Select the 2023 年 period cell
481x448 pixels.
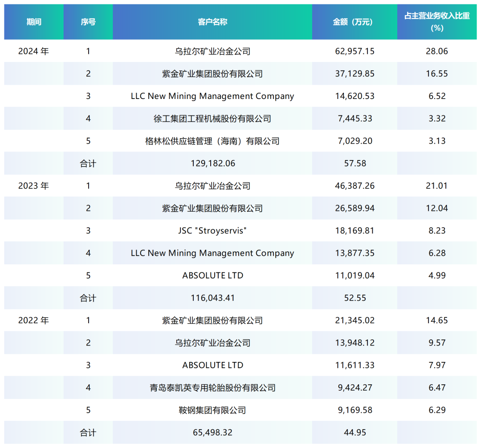(x=34, y=186)
